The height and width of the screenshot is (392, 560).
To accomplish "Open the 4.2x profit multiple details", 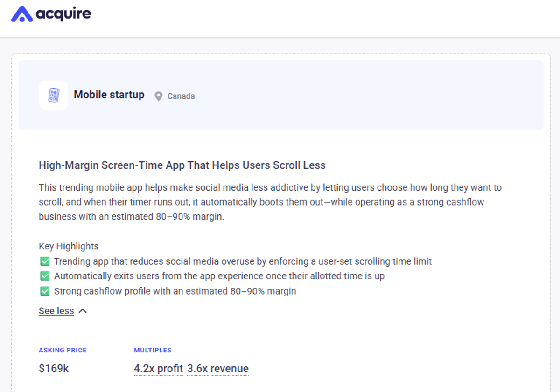I will click(158, 368).
